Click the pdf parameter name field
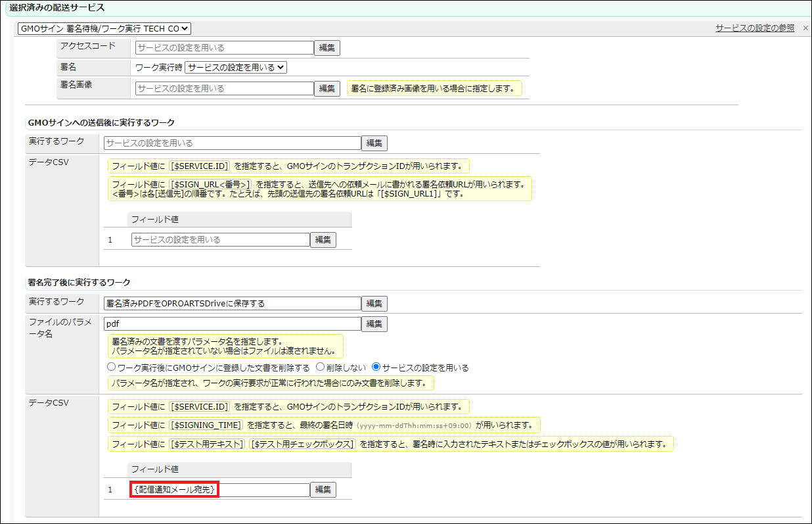 233,324
